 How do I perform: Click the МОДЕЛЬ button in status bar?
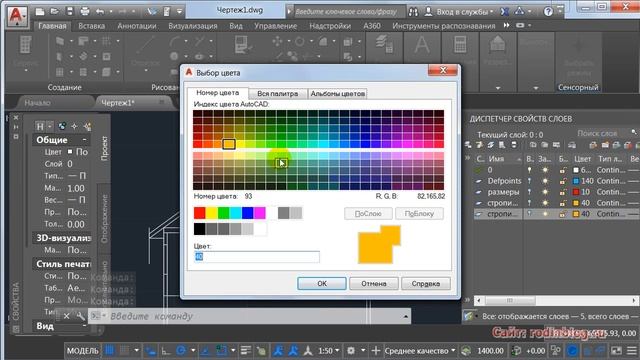(x=83, y=351)
